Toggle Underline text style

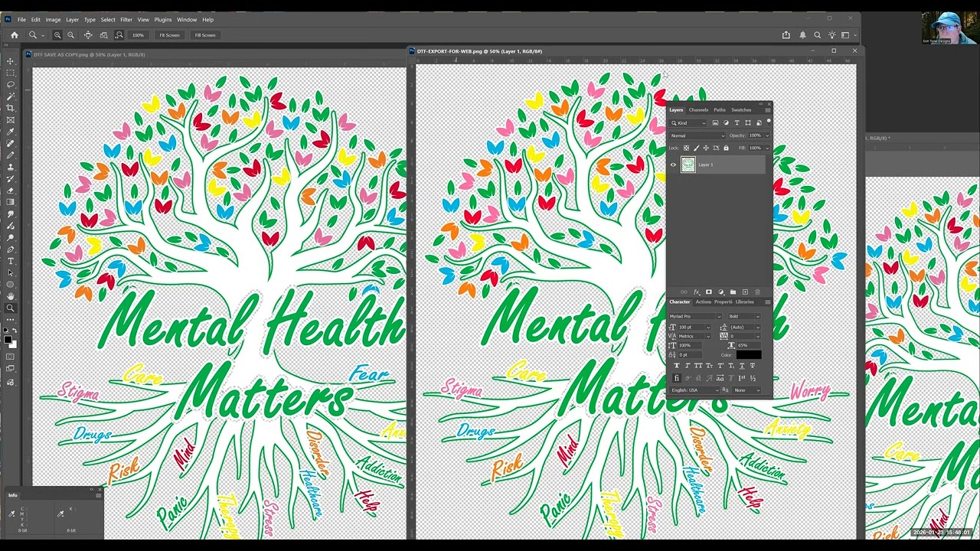[742, 366]
